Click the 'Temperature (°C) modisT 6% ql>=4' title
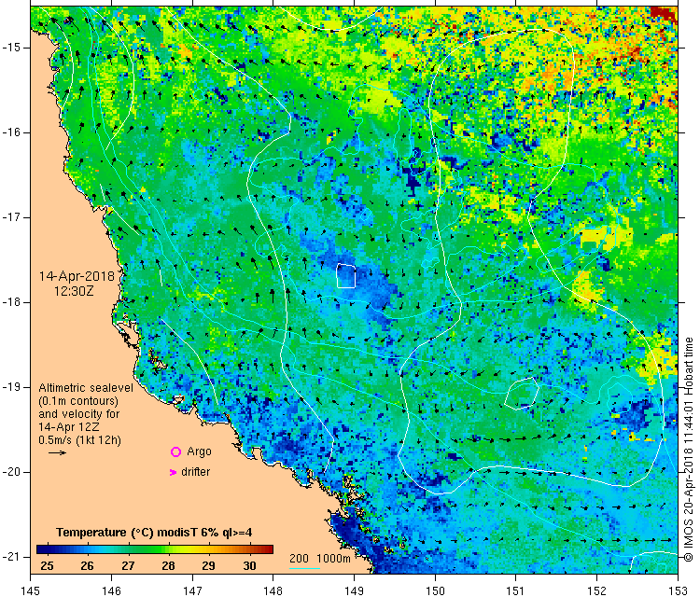 (154, 533)
